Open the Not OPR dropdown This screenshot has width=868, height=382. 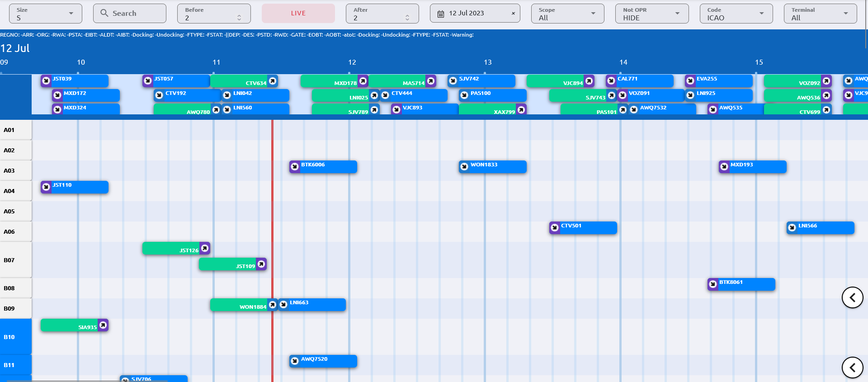click(x=651, y=14)
